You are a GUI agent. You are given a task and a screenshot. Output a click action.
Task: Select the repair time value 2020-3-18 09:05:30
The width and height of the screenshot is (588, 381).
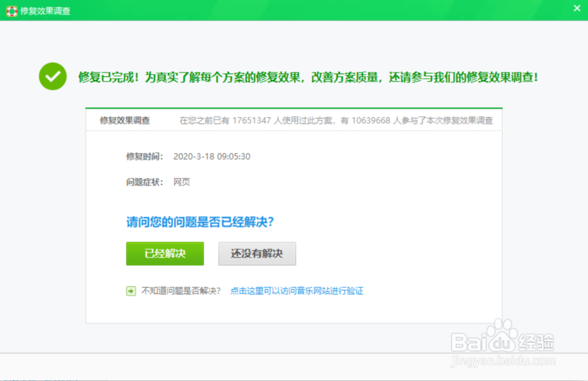pos(212,156)
